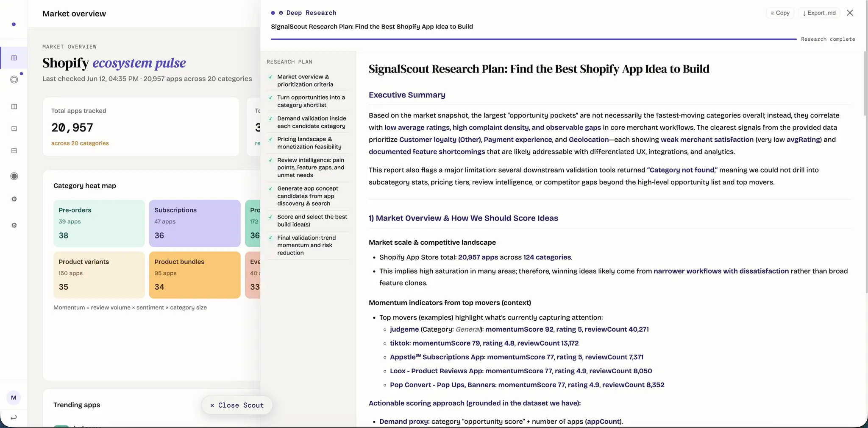
Task: Select the two-column layout sidebar icon
Action: coord(14,106)
